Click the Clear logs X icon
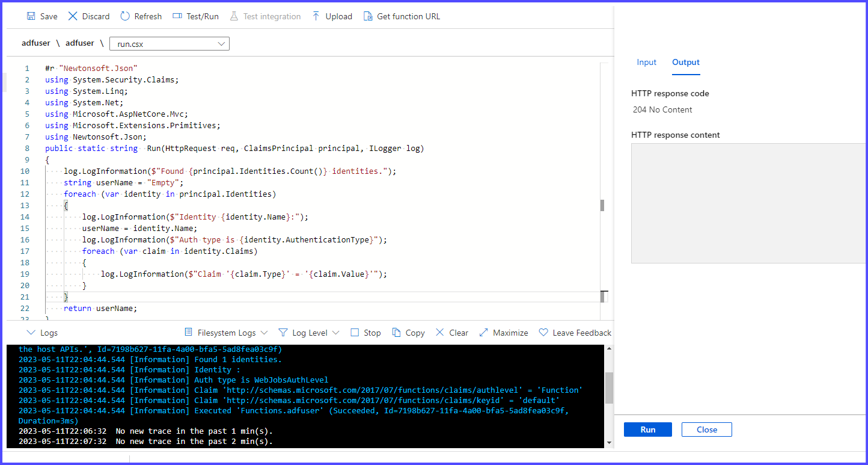This screenshot has height=465, width=868. pos(440,333)
